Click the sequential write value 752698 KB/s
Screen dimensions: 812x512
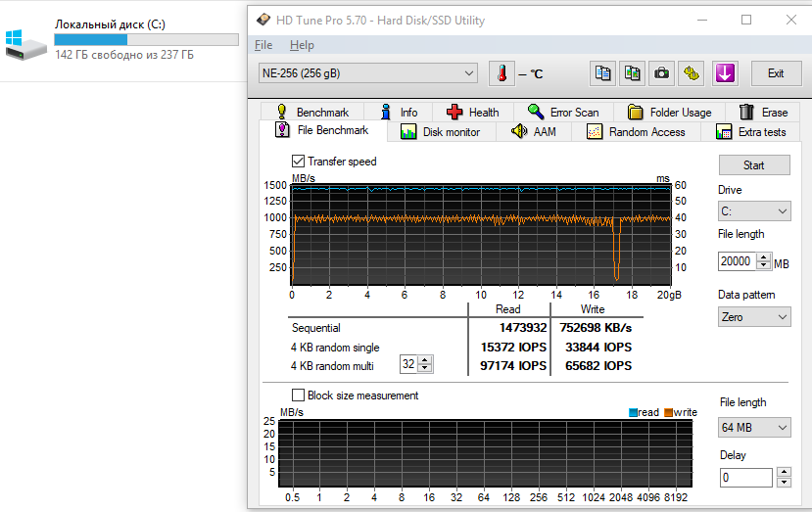pyautogui.click(x=596, y=328)
